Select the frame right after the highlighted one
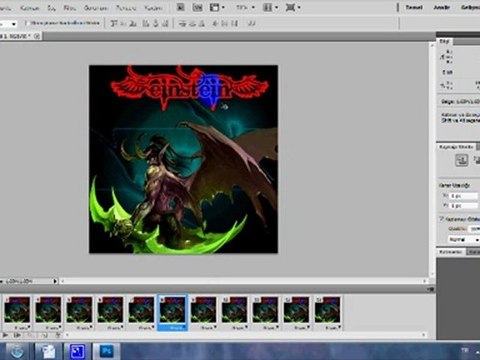Viewport: 480px width, 360px height. pyautogui.click(x=203, y=310)
